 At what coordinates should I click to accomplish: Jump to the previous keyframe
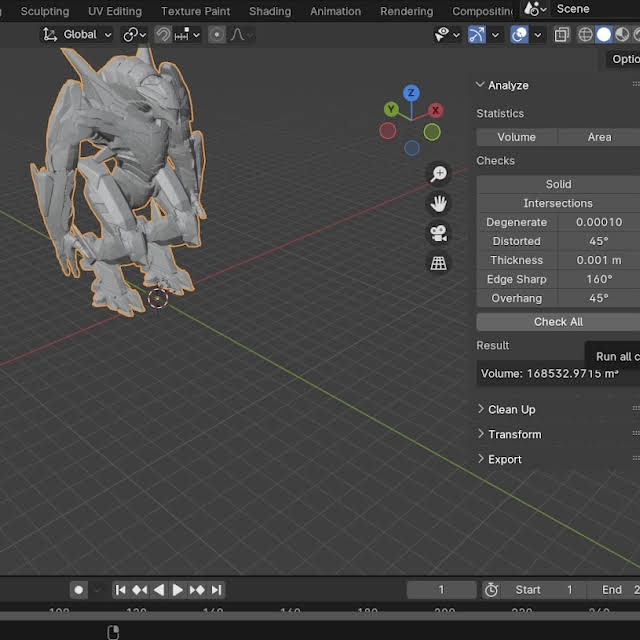(140, 590)
